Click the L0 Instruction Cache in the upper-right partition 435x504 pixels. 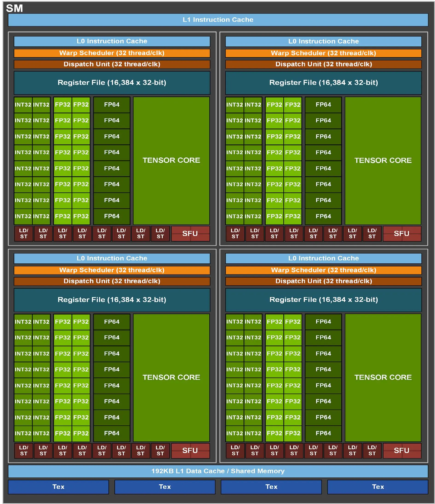(324, 41)
